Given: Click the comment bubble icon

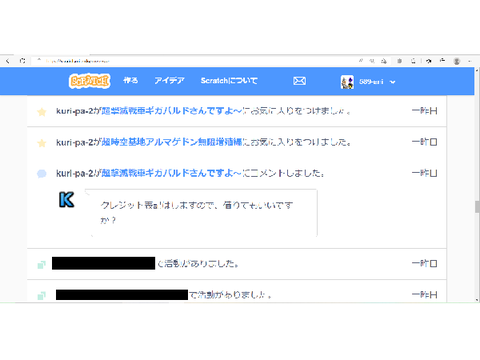Looking at the screenshot, I should (x=42, y=174).
